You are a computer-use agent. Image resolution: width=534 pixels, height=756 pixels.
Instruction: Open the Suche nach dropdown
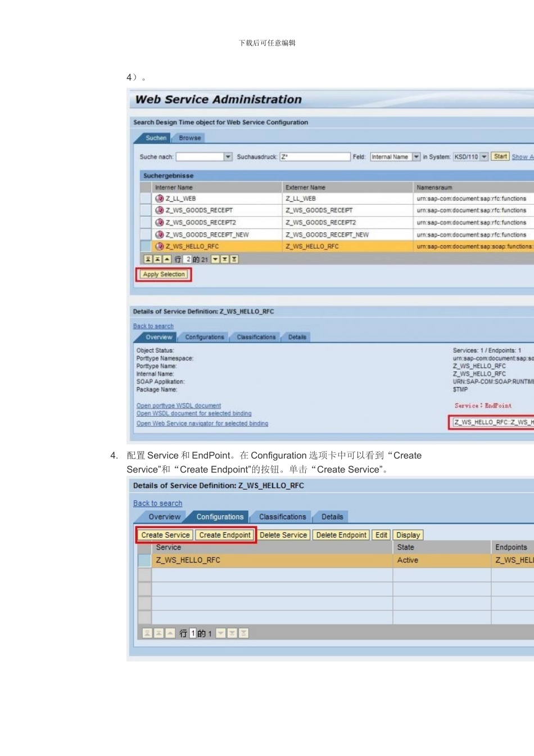point(228,157)
